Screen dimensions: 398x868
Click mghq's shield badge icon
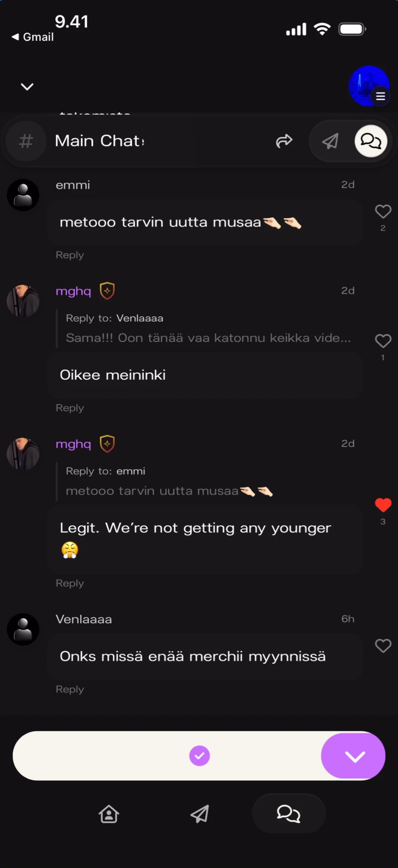(x=107, y=291)
